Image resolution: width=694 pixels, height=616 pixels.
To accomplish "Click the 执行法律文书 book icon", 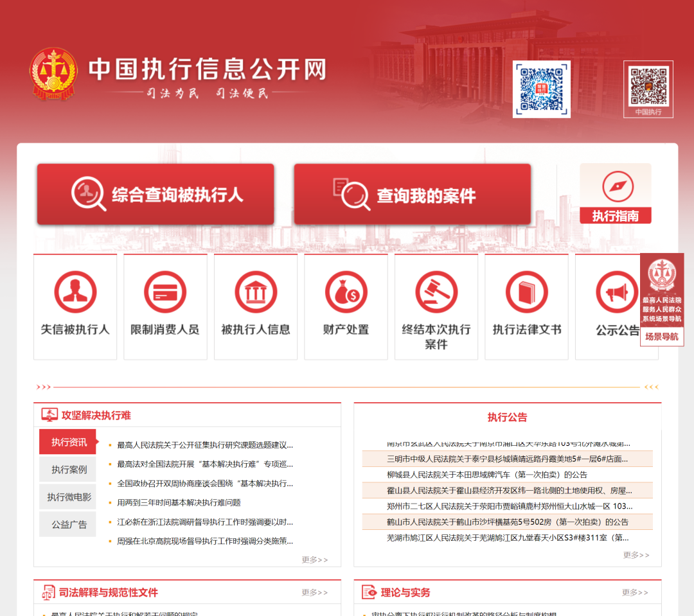I will click(527, 292).
